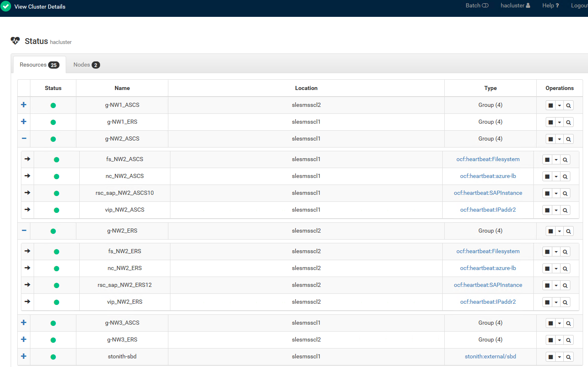This screenshot has height=367, width=588.
Task: Stop the g-NW2_ERS group
Action: point(551,231)
